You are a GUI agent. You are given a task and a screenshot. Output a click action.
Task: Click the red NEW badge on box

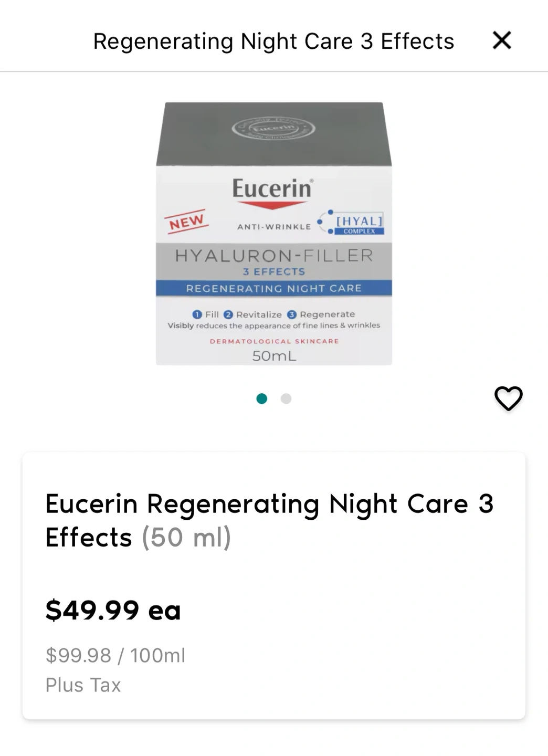(x=186, y=222)
